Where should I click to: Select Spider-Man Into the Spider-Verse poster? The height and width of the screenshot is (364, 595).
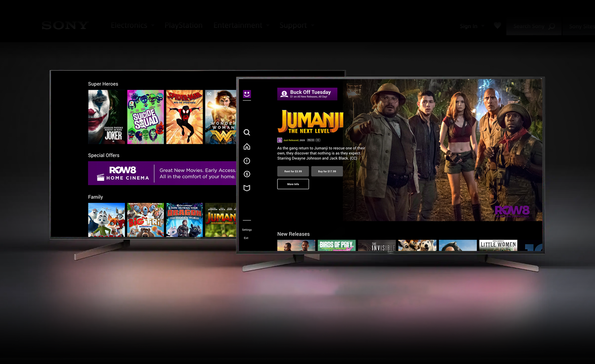click(184, 117)
